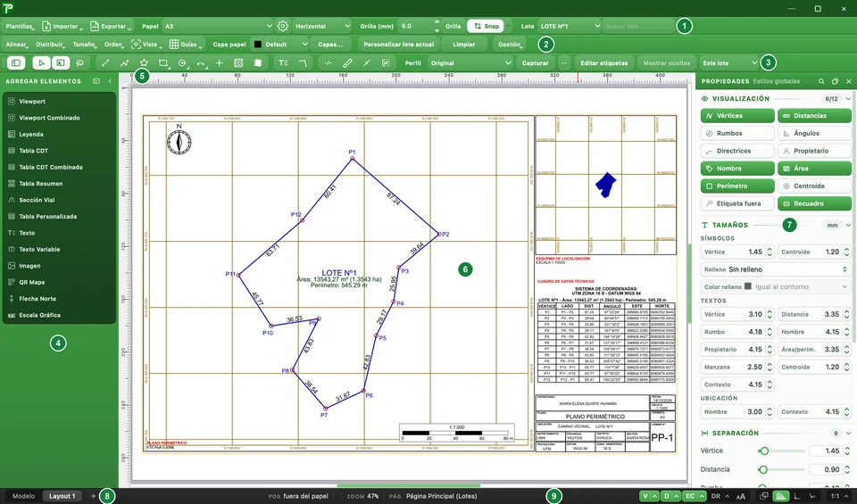Pick the star polygon tool
Image resolution: width=857 pixels, height=504 pixels.
(x=144, y=63)
